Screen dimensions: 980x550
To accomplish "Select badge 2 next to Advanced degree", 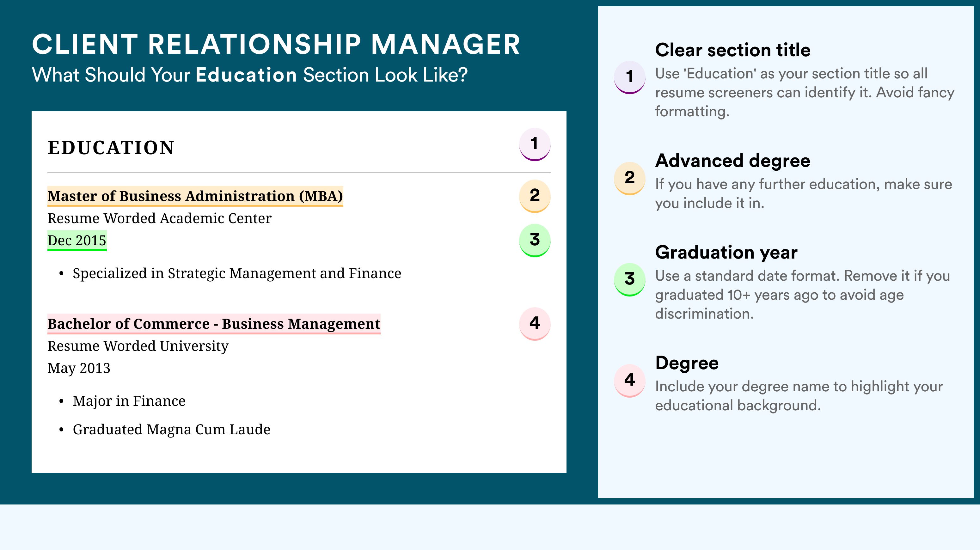I will 629,178.
